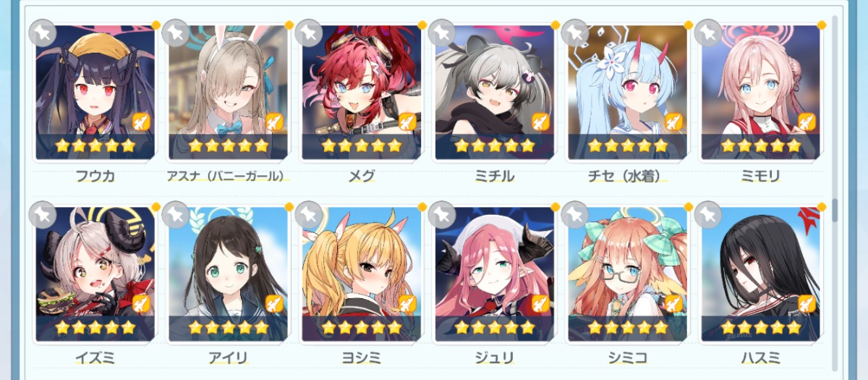Viewport: 868px width, 380px height.
Task: Select the メグ character portrait
Action: point(361,93)
